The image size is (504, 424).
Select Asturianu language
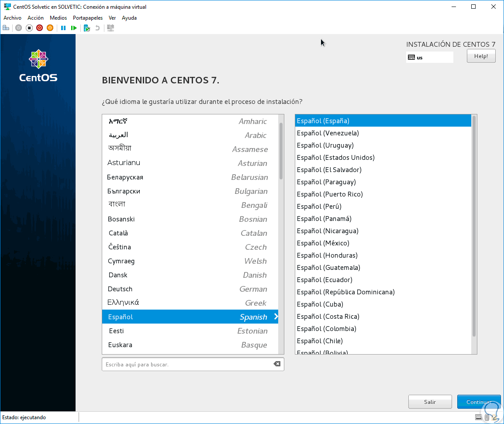[x=190, y=163]
